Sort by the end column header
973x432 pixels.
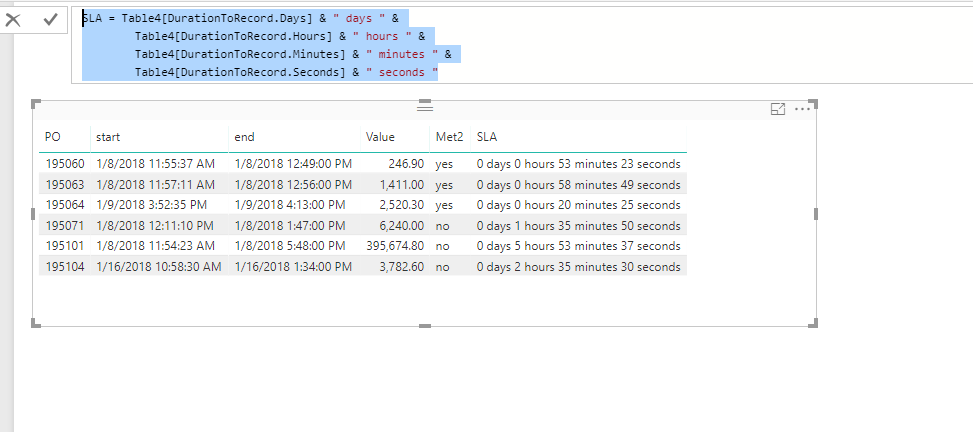(x=244, y=137)
